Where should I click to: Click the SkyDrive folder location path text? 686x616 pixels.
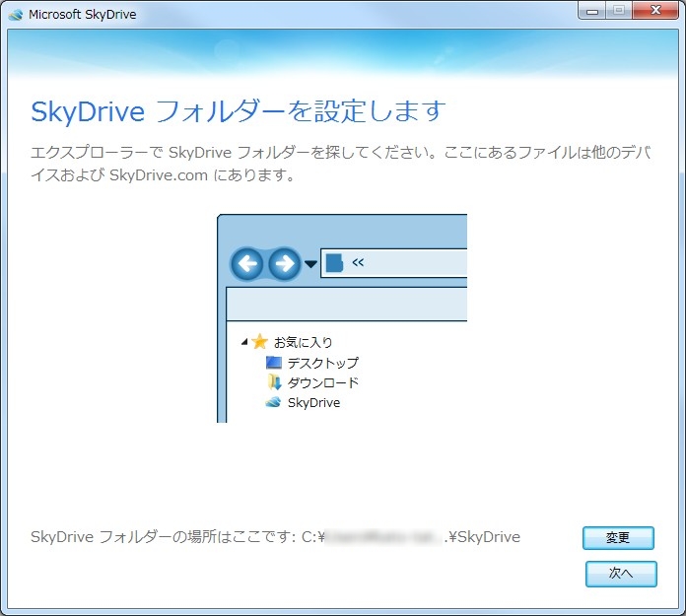point(411,537)
